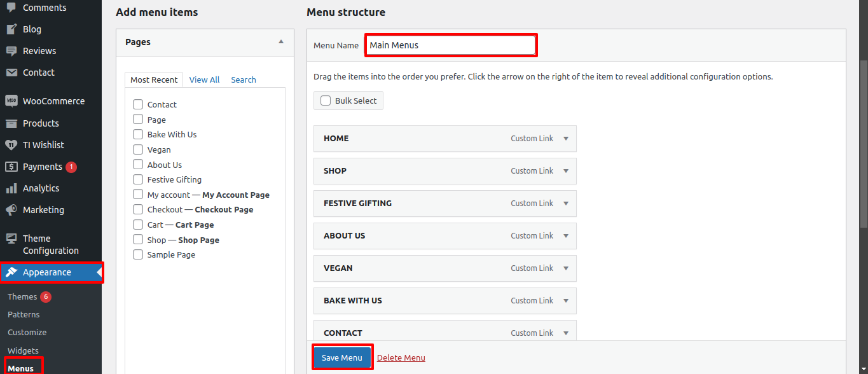Click the Products box icon
Image resolution: width=868 pixels, height=374 pixels.
coord(11,123)
